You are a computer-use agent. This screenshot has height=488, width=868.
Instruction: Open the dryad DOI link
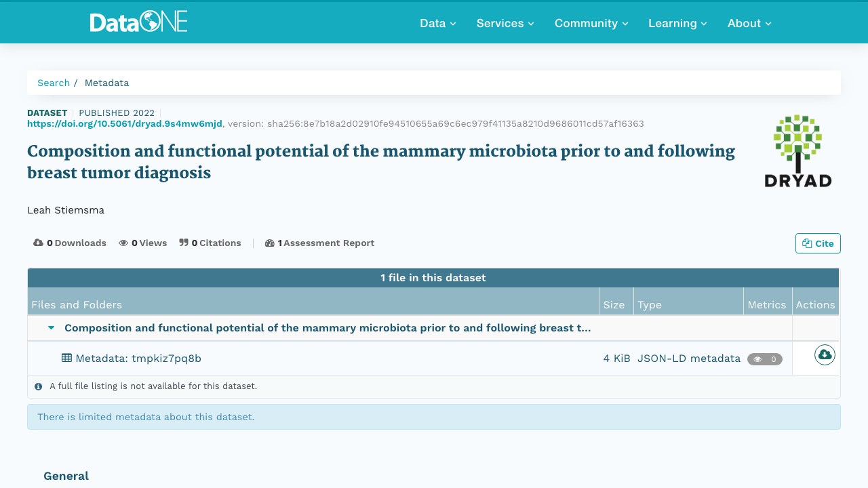click(x=125, y=123)
